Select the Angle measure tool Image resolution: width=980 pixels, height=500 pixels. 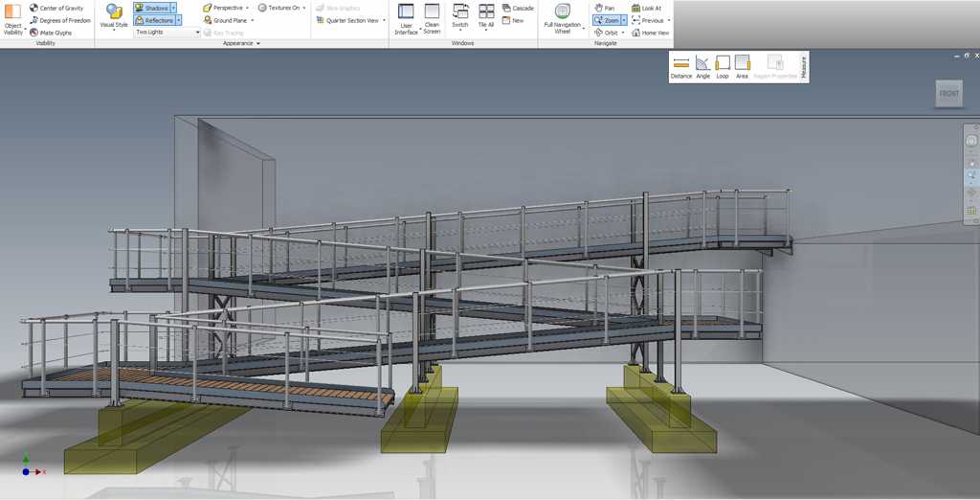coord(703,67)
